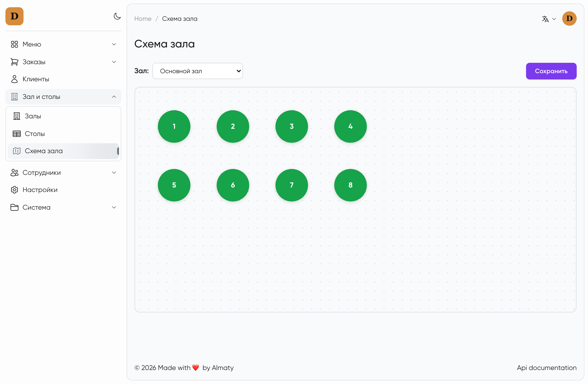Open the Зал dropdown Основной зал
The width and height of the screenshot is (588, 384).
pyautogui.click(x=198, y=71)
